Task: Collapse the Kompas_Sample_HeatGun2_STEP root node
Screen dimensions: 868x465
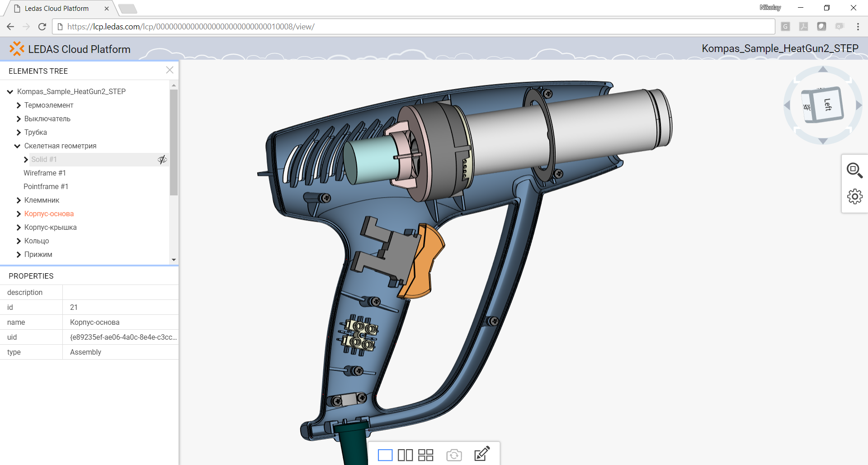Action: click(x=10, y=92)
